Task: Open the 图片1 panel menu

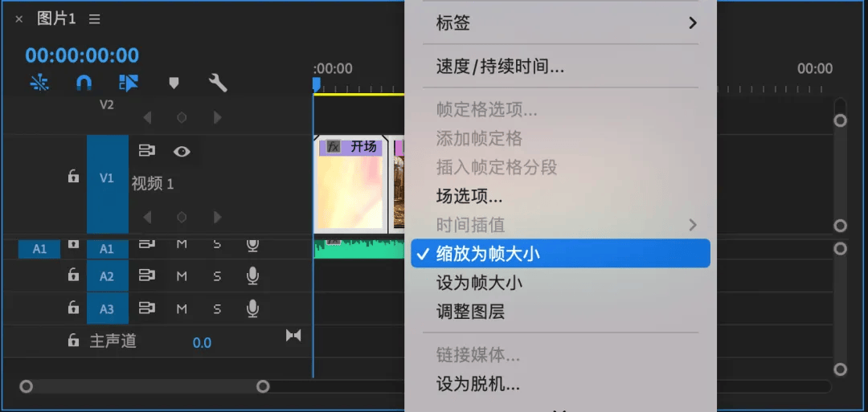Action: tap(95, 18)
